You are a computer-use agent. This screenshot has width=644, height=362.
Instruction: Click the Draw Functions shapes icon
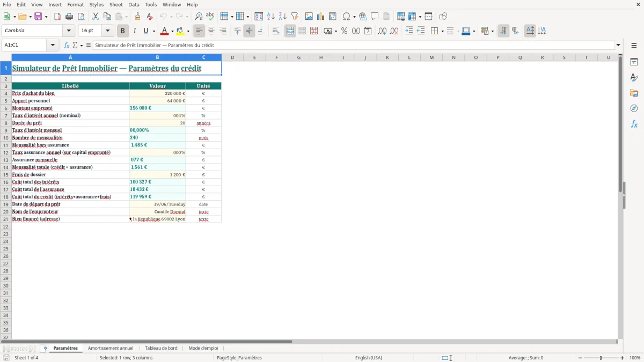[443, 17]
